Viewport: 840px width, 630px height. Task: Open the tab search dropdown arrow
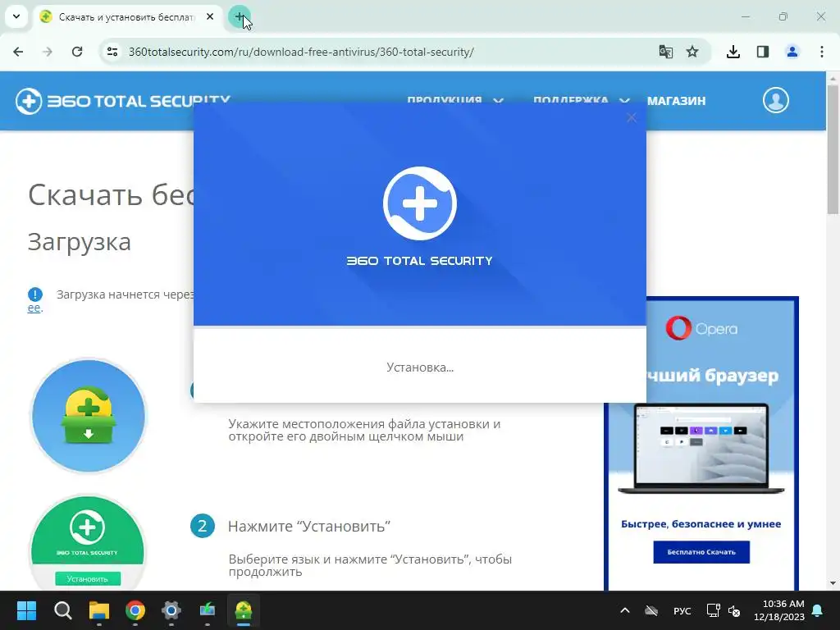click(16, 16)
